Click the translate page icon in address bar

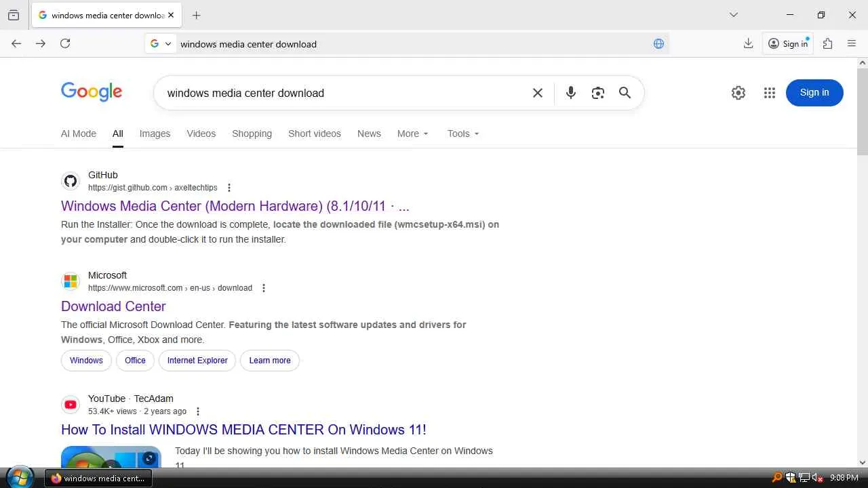(658, 43)
